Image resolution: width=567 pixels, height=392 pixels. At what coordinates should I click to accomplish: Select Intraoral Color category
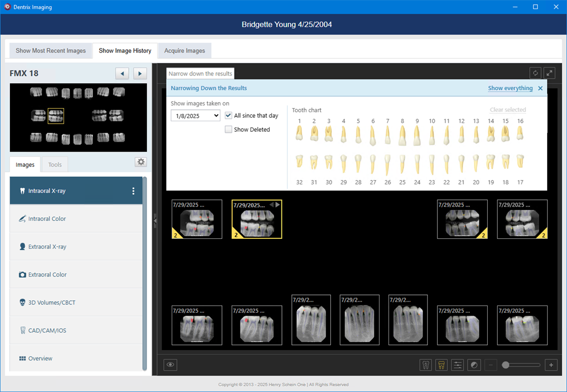pos(76,219)
